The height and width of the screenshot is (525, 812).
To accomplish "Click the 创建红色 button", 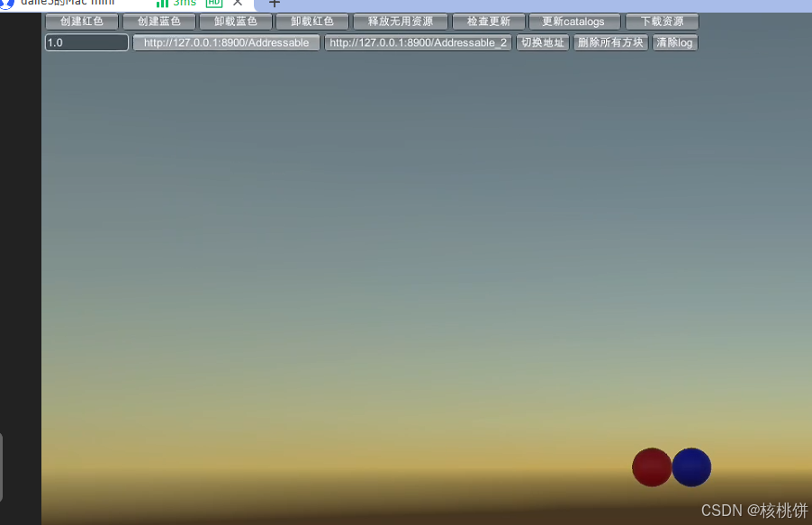I will pos(82,22).
